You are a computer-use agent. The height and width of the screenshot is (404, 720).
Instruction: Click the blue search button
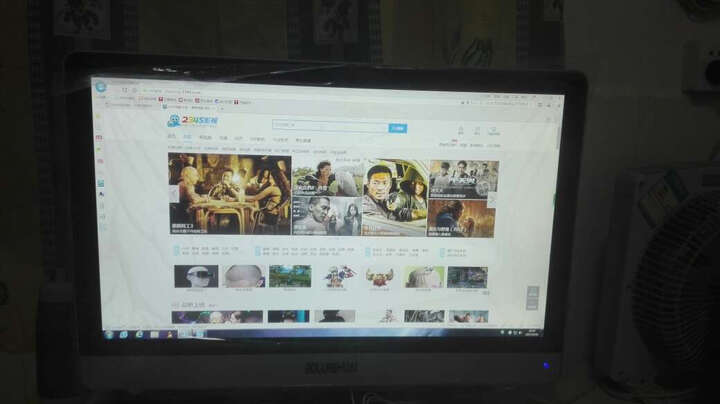click(398, 129)
